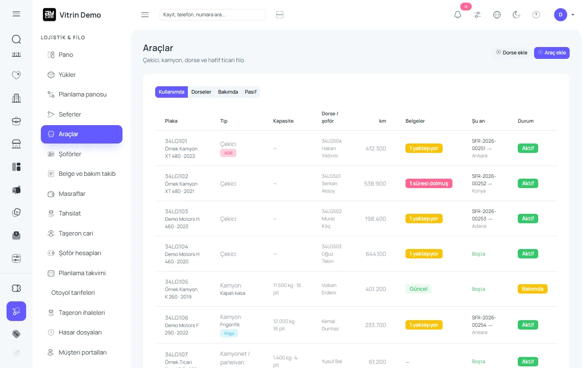This screenshot has height=368, width=588.
Task: Select the hand-truck logistics icon in left rail
Action: tap(16, 311)
